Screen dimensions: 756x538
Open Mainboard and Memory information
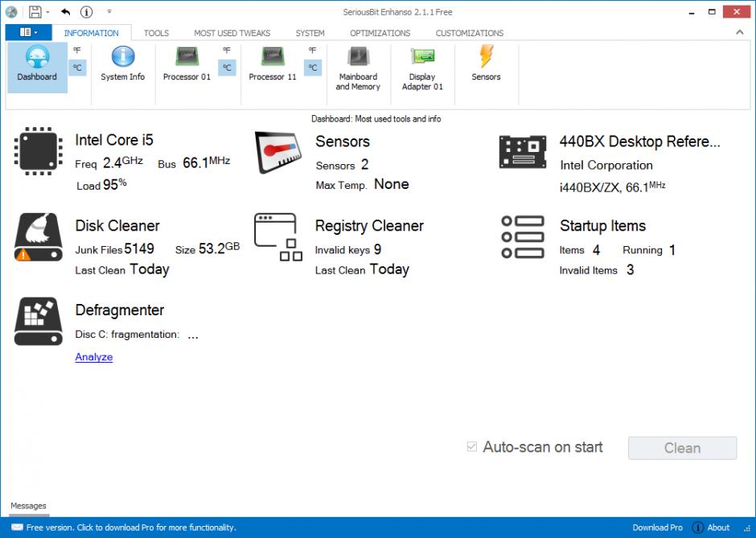[x=358, y=67]
